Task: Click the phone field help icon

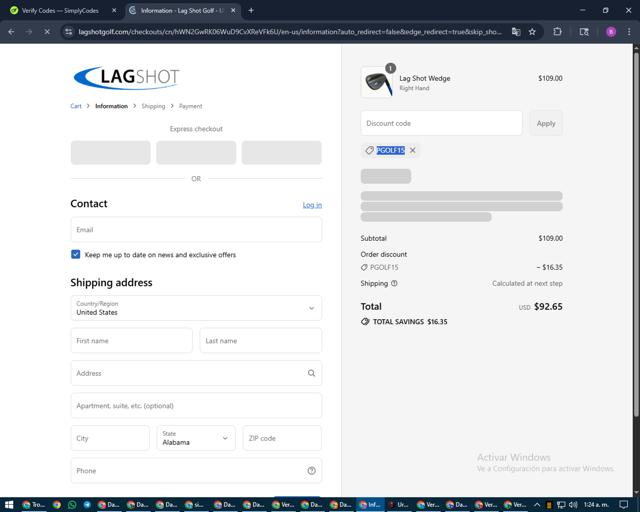Action: point(311,471)
